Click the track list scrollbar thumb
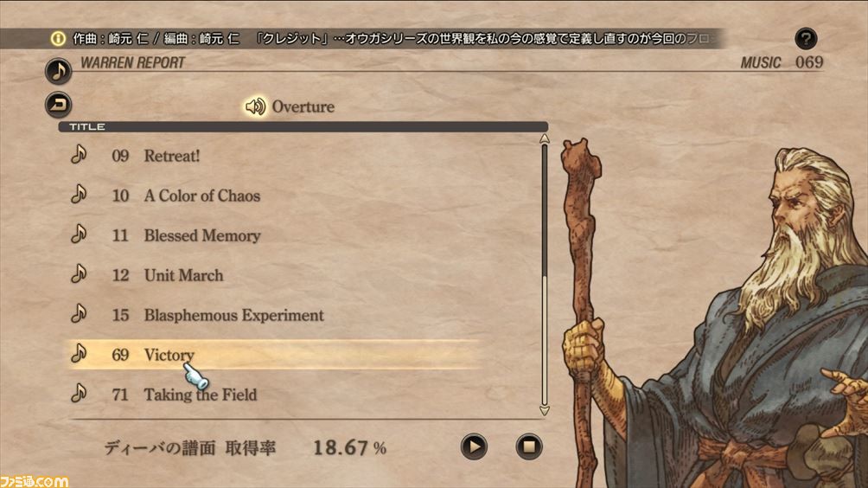Image resolution: width=868 pixels, height=488 pixels. pyautogui.click(x=544, y=210)
